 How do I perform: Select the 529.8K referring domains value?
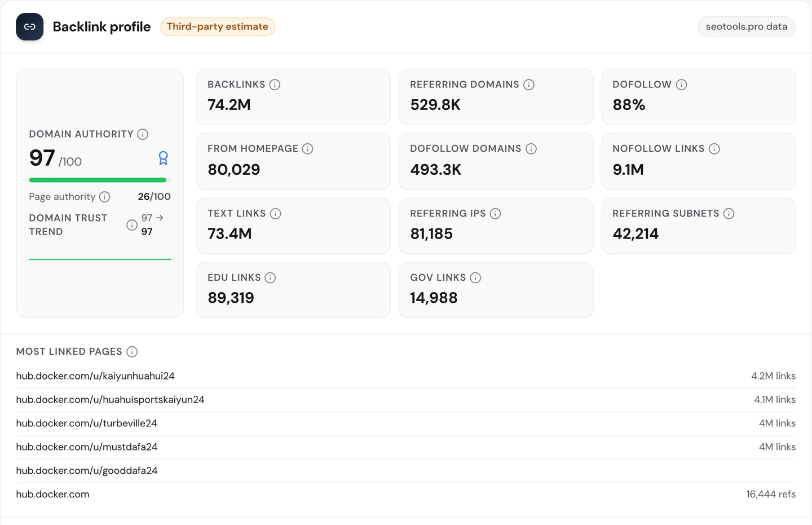435,105
